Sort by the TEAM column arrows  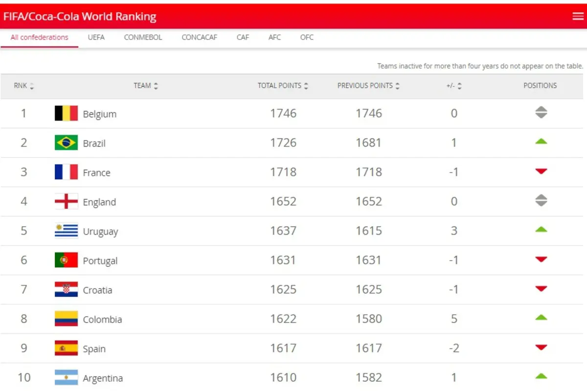pos(156,86)
